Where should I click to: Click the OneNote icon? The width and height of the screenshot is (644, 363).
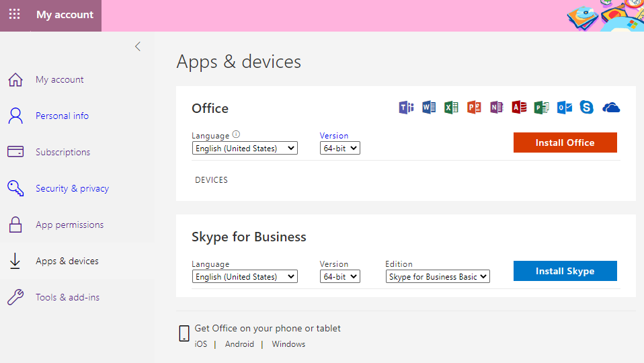[x=497, y=108]
